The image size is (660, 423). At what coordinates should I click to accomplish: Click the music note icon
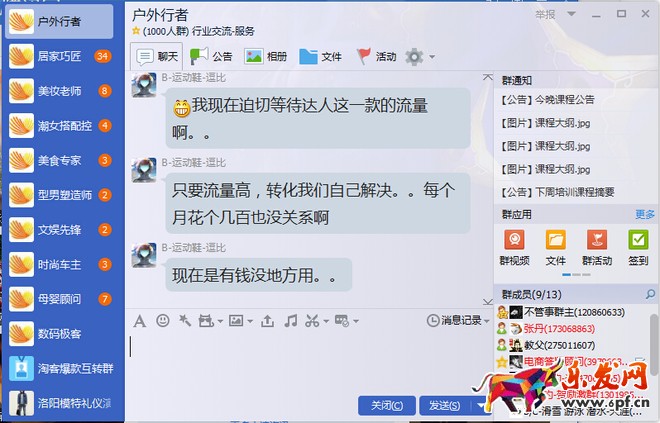coord(290,321)
